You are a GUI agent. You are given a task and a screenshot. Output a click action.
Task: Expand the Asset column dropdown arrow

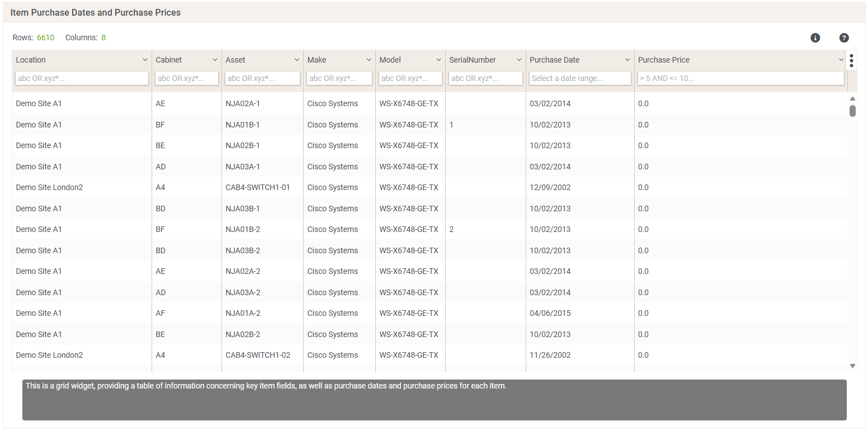(296, 60)
